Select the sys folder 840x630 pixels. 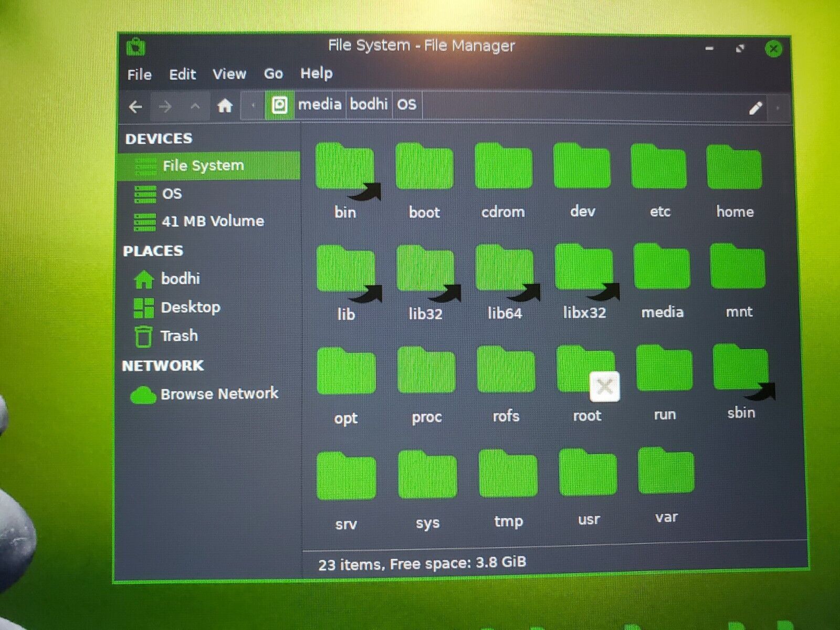(427, 474)
